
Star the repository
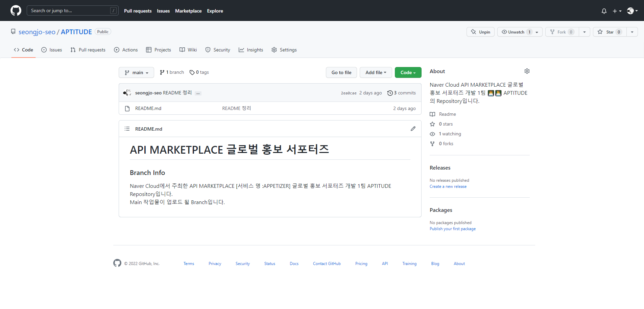coord(610,32)
